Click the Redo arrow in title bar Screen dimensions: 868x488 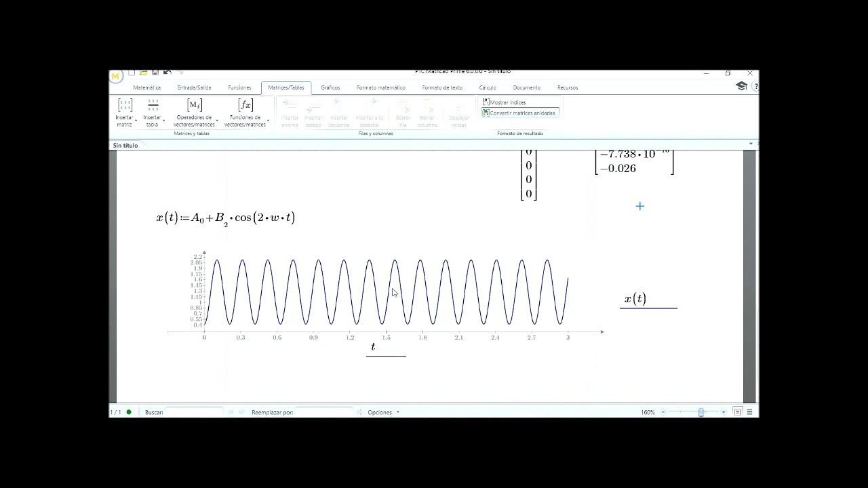(x=180, y=72)
